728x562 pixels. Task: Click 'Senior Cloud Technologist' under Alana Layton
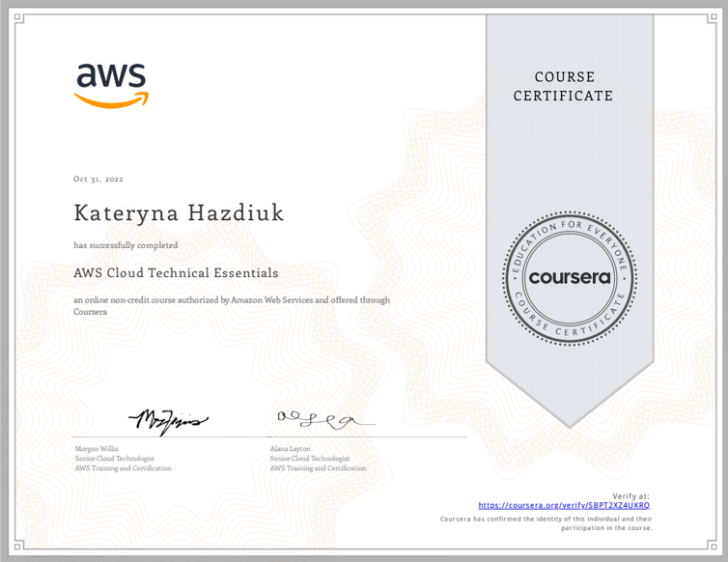click(x=310, y=459)
